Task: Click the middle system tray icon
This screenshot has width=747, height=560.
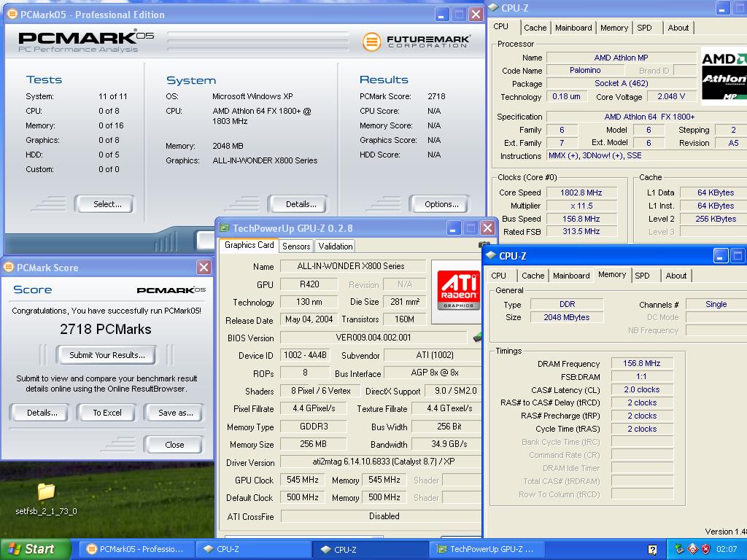Action: pos(693,549)
